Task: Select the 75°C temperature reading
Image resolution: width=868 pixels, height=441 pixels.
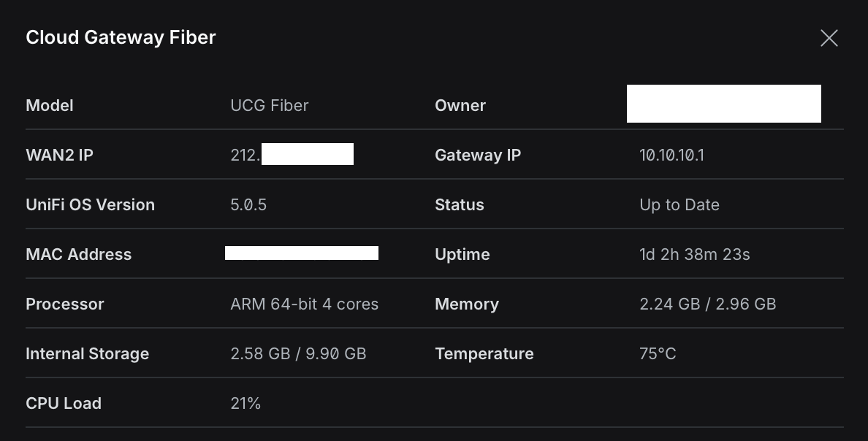Action: pyautogui.click(x=658, y=353)
